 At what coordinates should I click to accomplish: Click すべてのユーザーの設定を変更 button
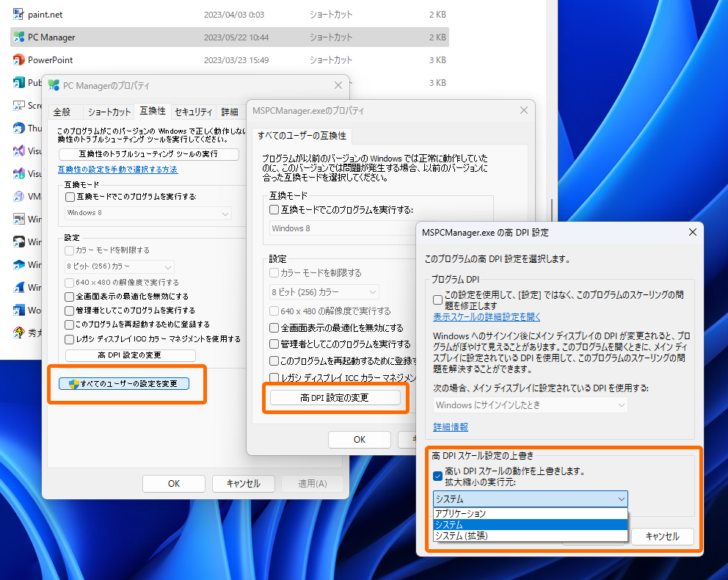point(124,383)
